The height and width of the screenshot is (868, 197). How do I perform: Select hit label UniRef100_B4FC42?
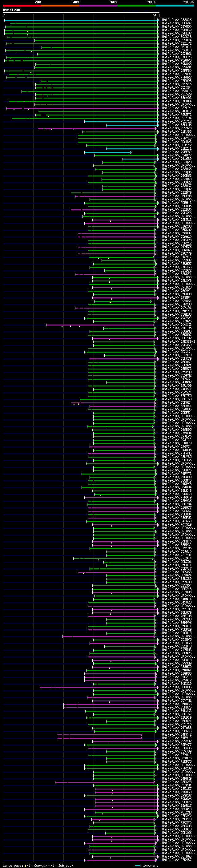[177, 735]
